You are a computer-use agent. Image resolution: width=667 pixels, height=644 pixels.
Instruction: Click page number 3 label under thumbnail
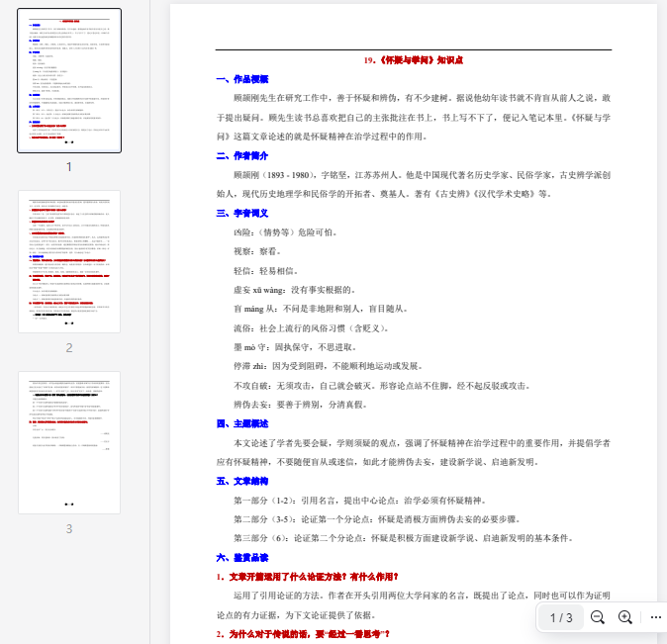(69, 528)
